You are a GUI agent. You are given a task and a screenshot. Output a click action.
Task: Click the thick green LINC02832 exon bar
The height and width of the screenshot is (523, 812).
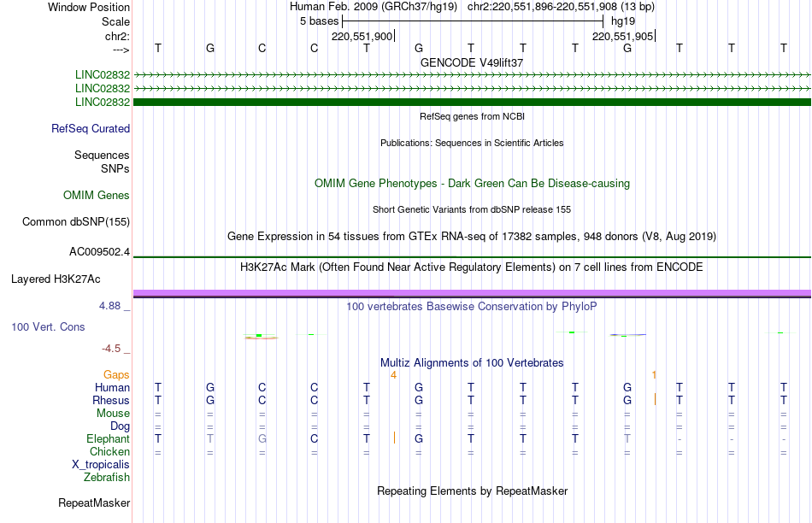point(472,102)
